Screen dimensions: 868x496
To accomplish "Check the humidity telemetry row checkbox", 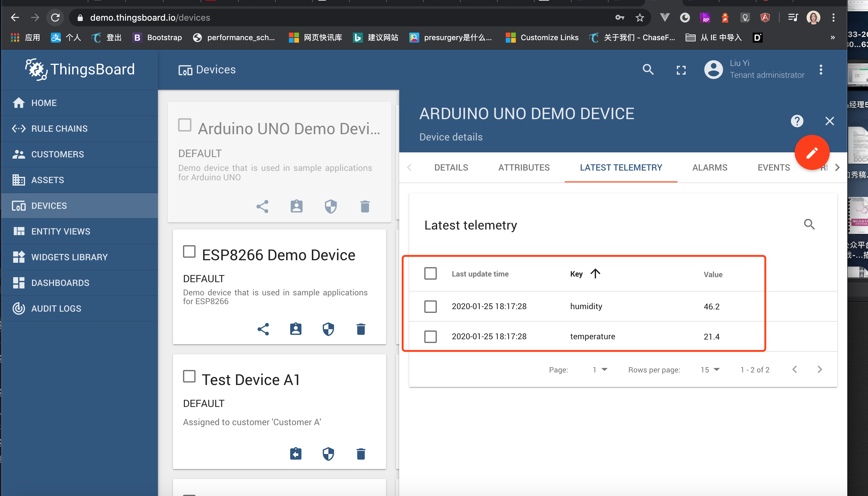I will click(x=430, y=306).
